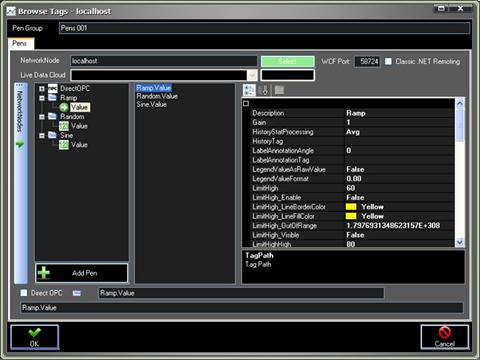Expand the DirectOPC tree node
This screenshot has width=480, height=360.
pyautogui.click(x=42, y=89)
